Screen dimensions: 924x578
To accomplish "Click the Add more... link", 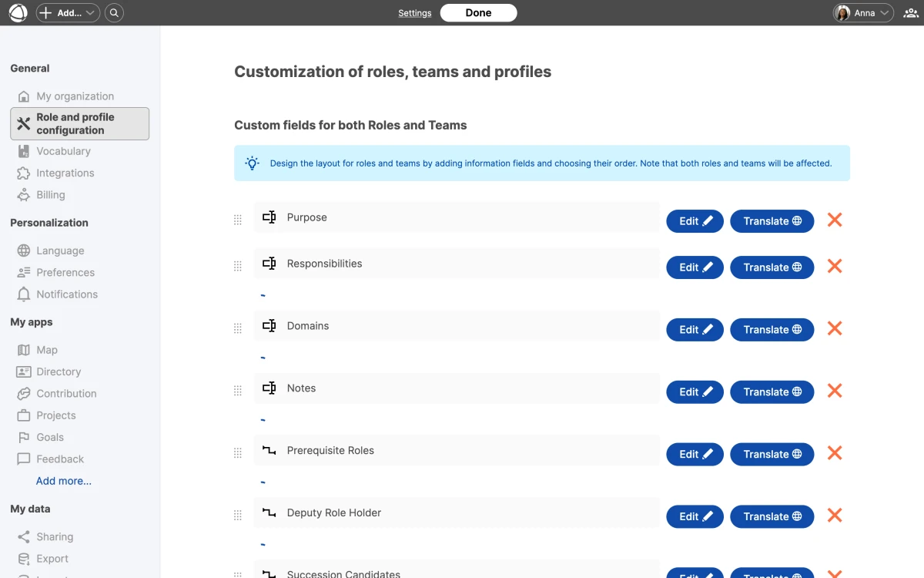I will (x=63, y=480).
